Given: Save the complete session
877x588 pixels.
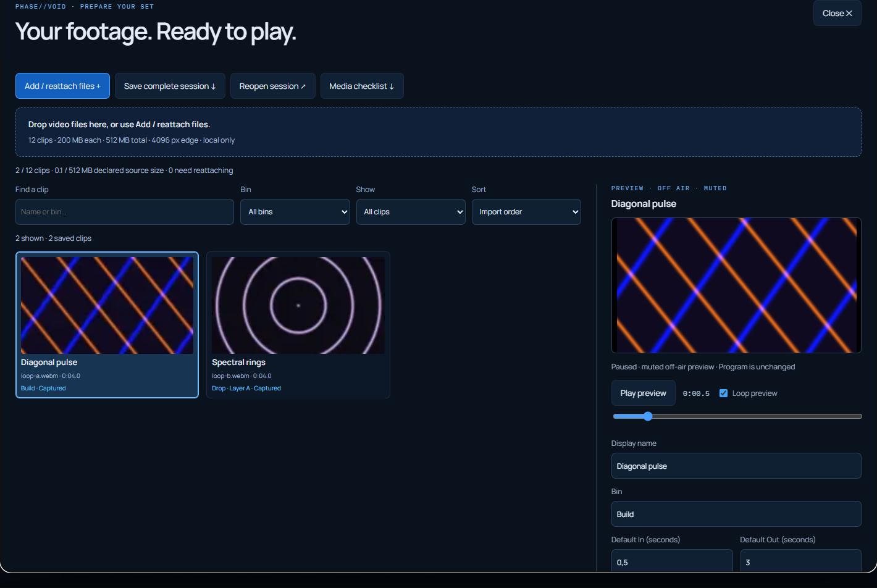Looking at the screenshot, I should pyautogui.click(x=170, y=86).
